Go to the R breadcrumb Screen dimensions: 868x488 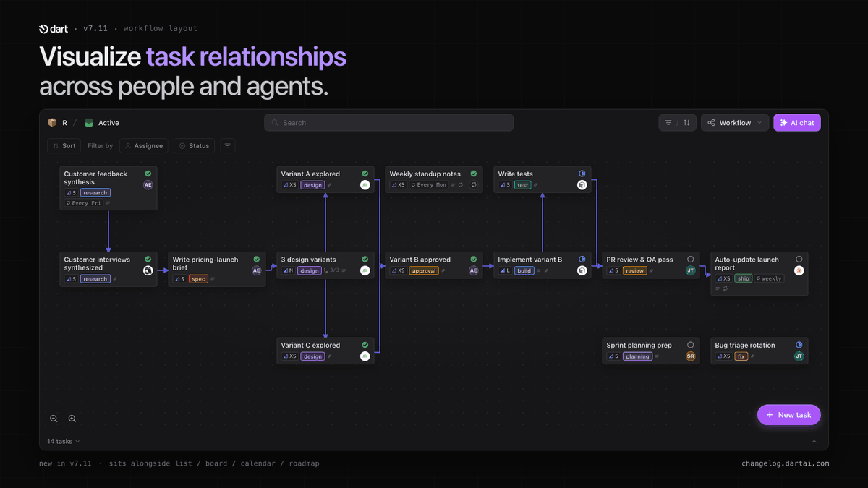click(64, 123)
